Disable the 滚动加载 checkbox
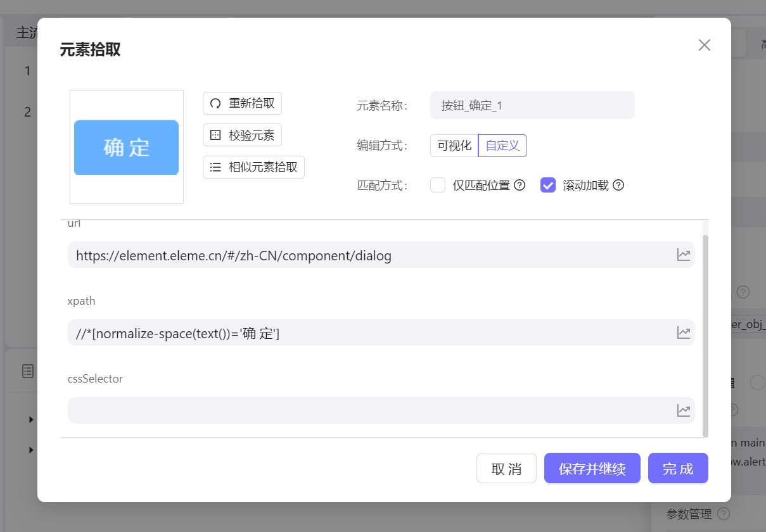The height and width of the screenshot is (532, 766). 547,185
